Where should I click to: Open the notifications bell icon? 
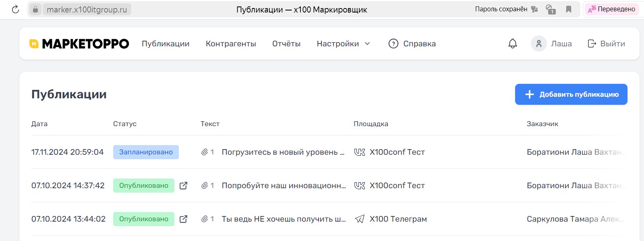pyautogui.click(x=512, y=44)
